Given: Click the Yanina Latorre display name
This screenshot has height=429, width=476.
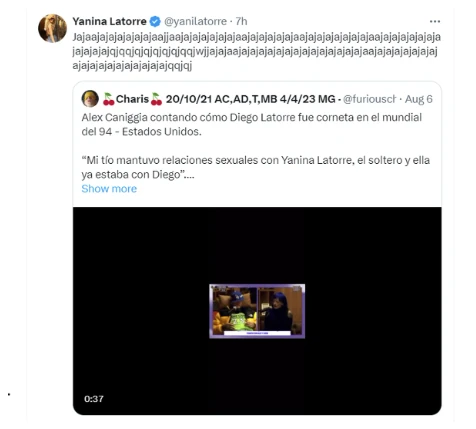Looking at the screenshot, I should (x=109, y=22).
